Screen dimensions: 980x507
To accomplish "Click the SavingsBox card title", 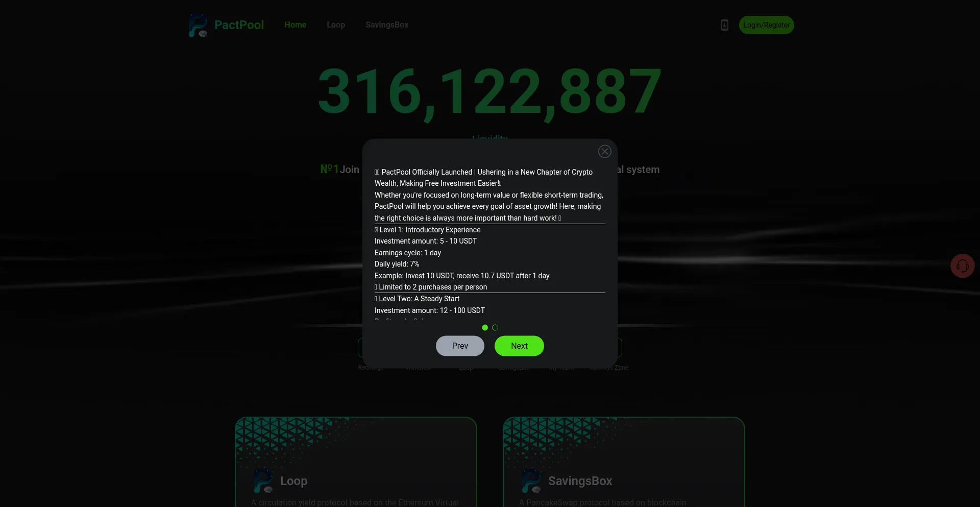I will click(580, 481).
